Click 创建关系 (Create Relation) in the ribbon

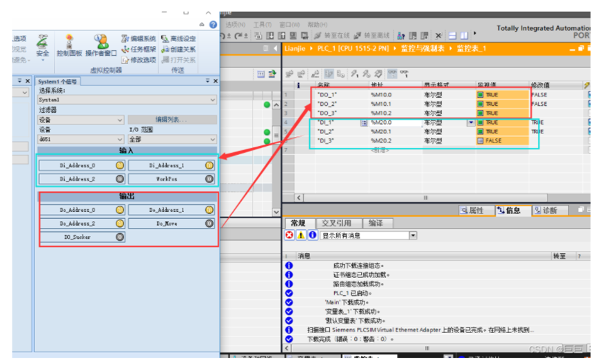(178, 50)
